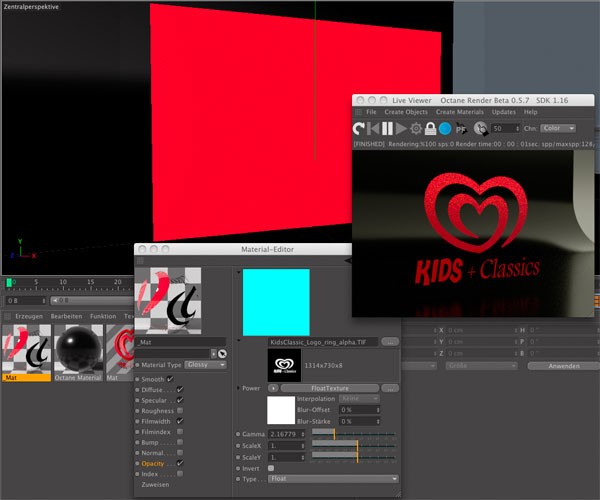Click the Material-Editor grip icon

click(x=140, y=261)
